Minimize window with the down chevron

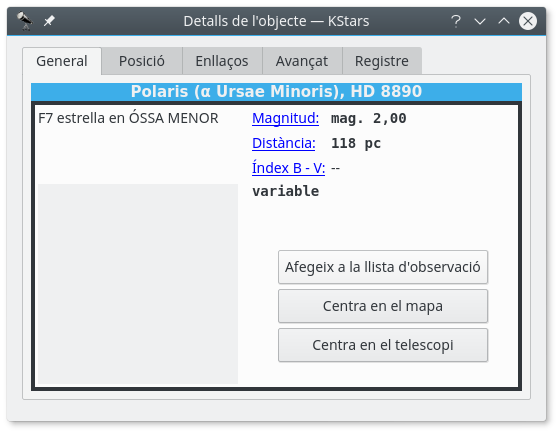coord(480,21)
